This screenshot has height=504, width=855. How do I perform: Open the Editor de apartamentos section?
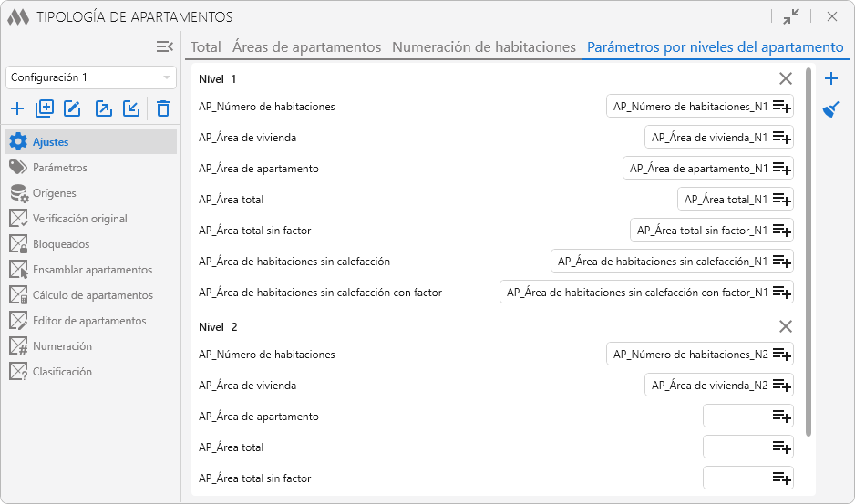[89, 321]
